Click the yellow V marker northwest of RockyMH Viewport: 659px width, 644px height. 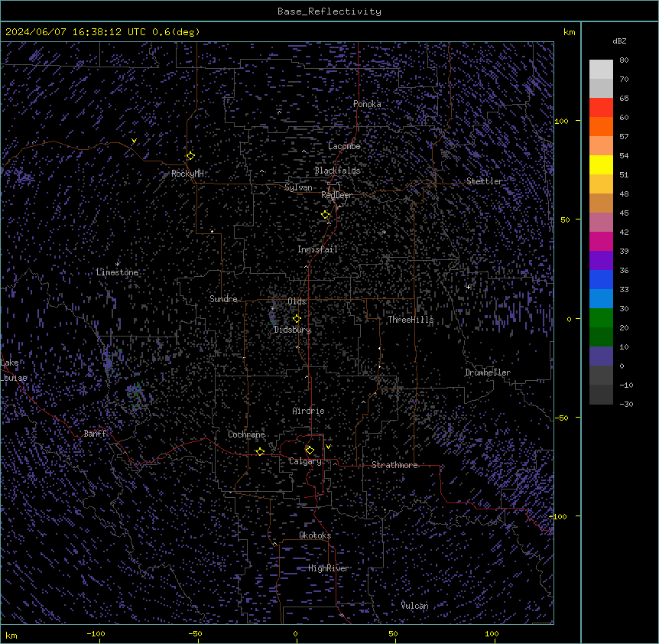134,141
